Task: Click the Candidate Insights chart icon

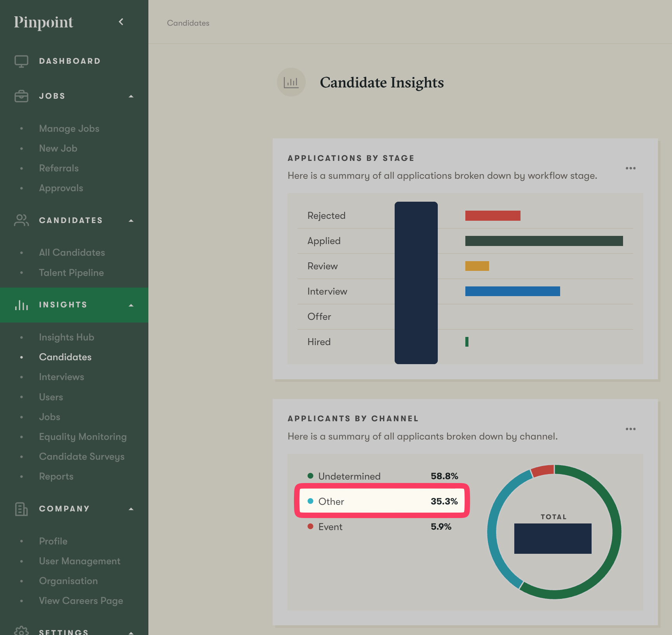Action: pos(291,82)
